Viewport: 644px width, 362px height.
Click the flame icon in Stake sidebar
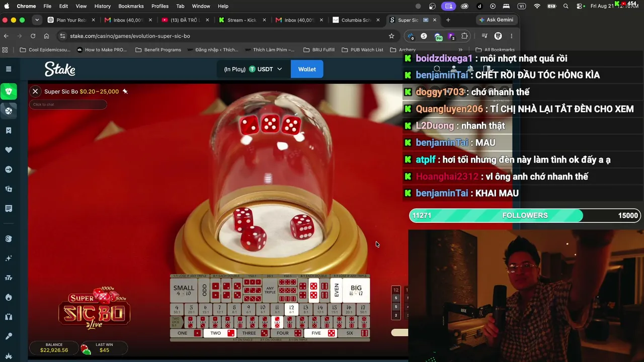(x=9, y=297)
